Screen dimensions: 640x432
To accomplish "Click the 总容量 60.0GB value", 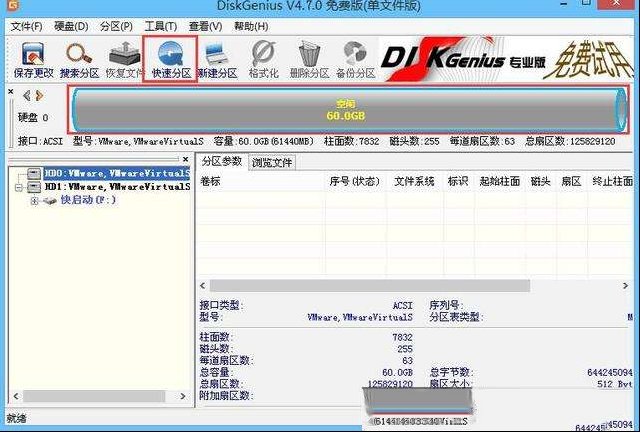I will pos(398,373).
